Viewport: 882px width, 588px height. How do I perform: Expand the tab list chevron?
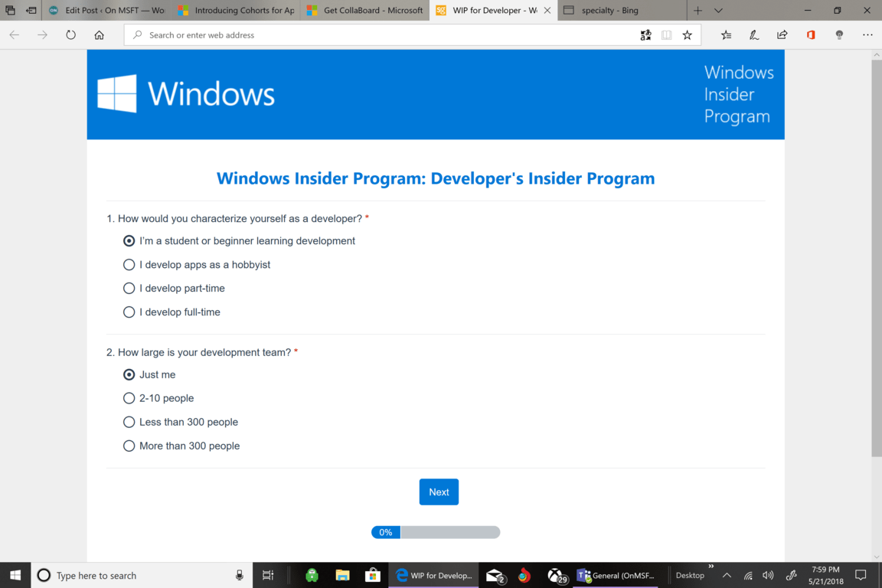[718, 10]
